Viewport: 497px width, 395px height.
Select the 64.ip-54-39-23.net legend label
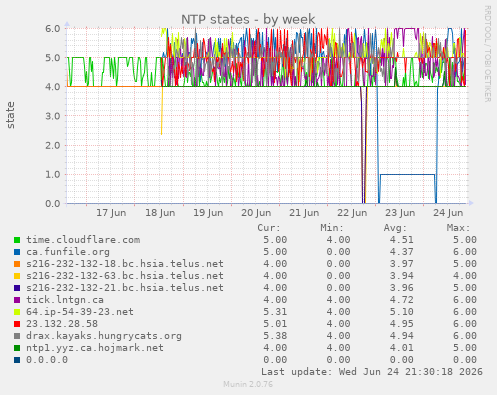[x=80, y=312]
